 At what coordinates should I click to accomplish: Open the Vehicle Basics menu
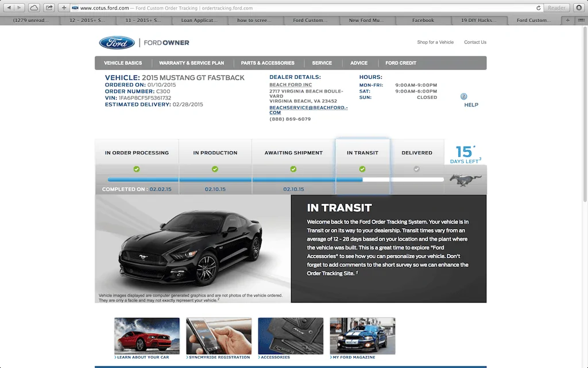click(123, 63)
